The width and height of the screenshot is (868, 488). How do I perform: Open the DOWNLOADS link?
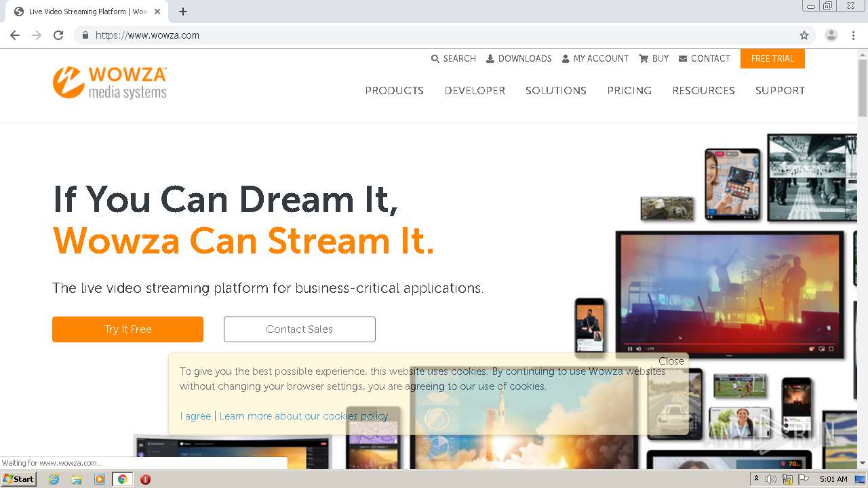point(519,59)
